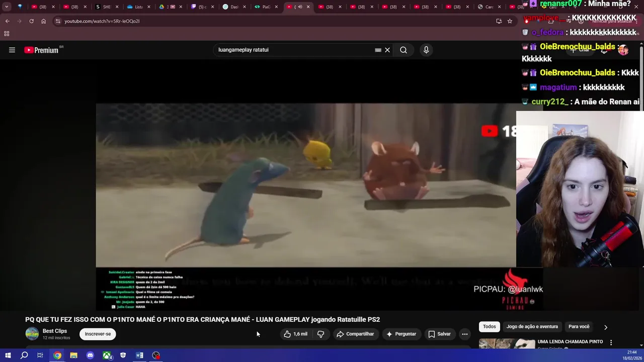Open the Xbox app from the taskbar

(x=107, y=355)
